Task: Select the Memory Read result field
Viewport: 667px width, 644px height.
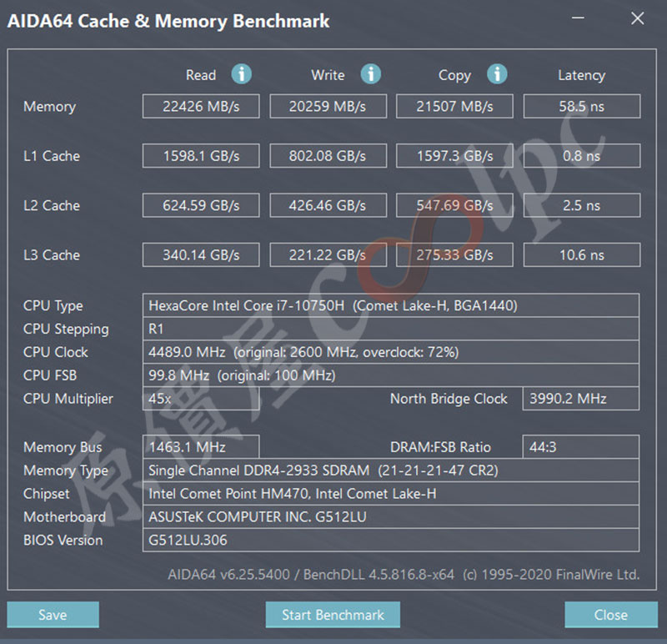Action: pos(201,107)
